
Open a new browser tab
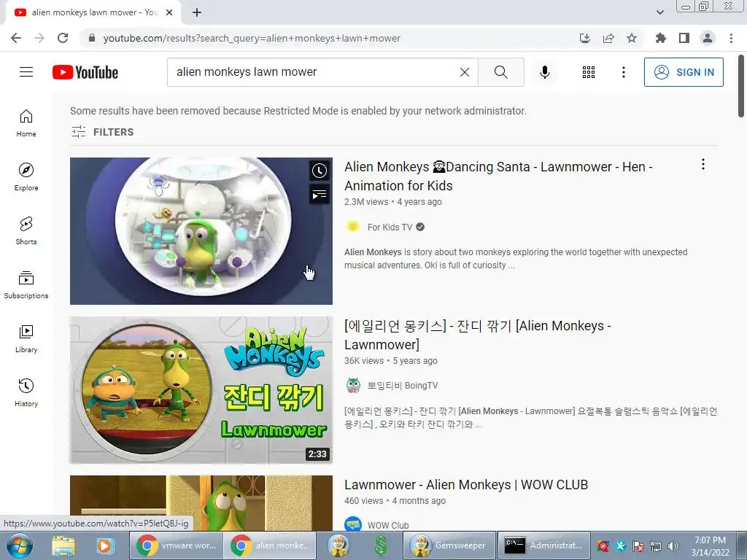(197, 12)
